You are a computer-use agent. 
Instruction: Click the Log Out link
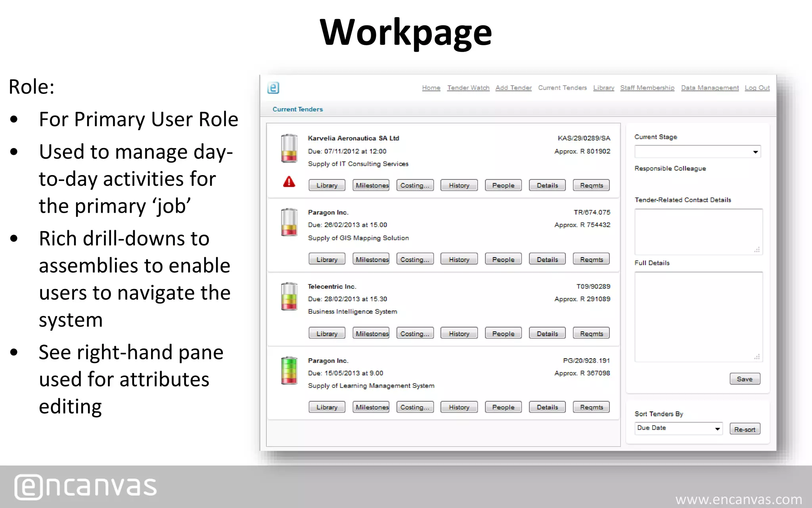pos(757,88)
